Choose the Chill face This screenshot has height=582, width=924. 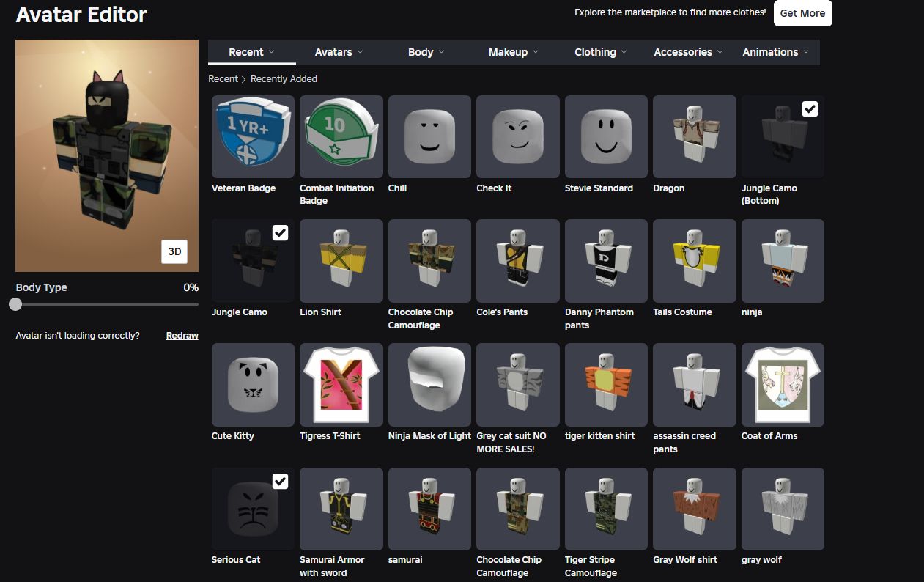(x=429, y=136)
